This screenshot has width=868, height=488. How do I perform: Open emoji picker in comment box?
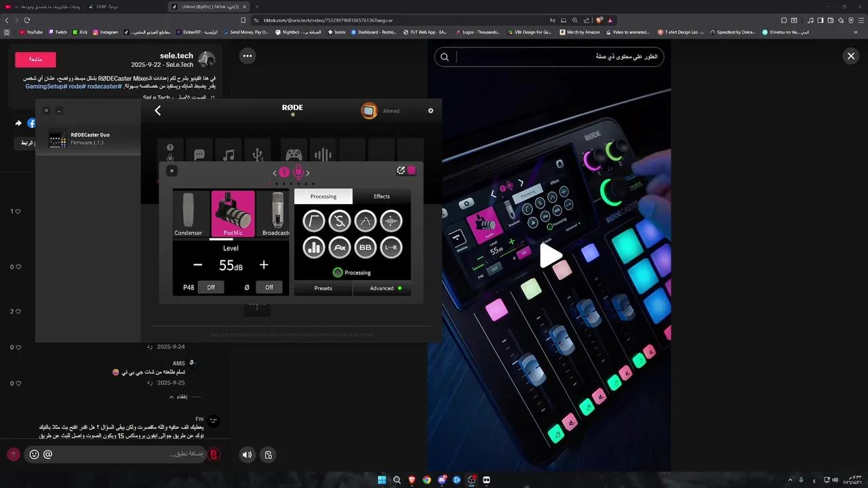click(34, 454)
